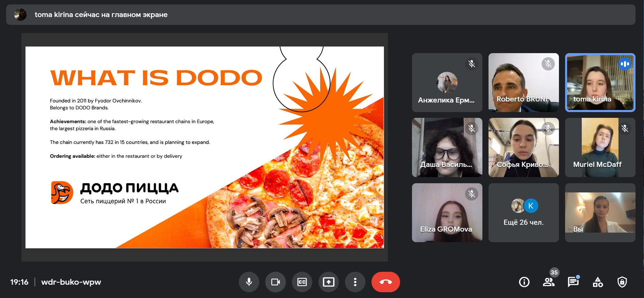The height and width of the screenshot is (298, 644).
Task: Click muted mic icon on Muriel McDaff tile
Action: click(x=625, y=128)
